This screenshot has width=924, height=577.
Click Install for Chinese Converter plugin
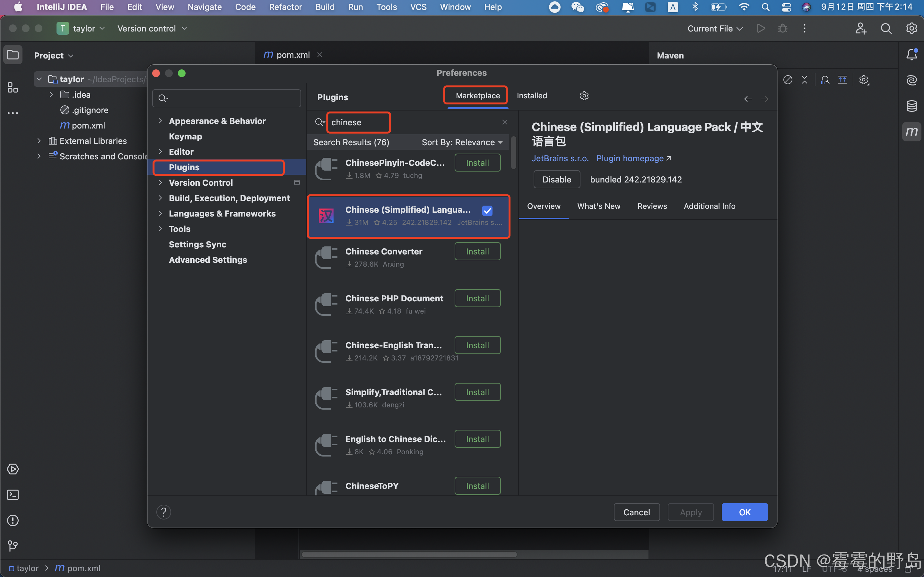click(x=477, y=251)
